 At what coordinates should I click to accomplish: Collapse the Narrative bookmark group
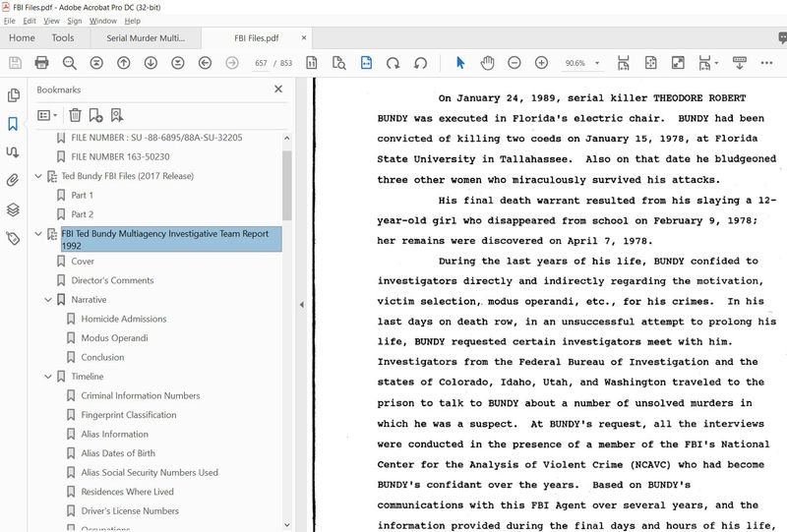point(48,300)
